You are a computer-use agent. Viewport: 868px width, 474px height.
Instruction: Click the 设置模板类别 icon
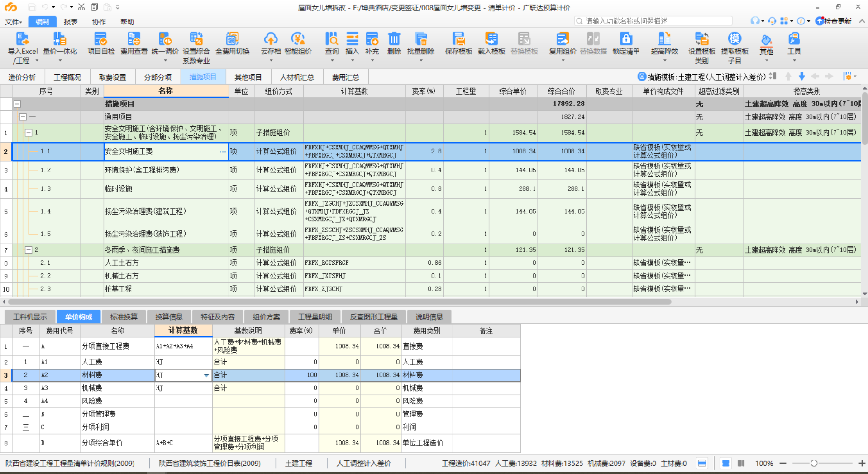[701, 39]
